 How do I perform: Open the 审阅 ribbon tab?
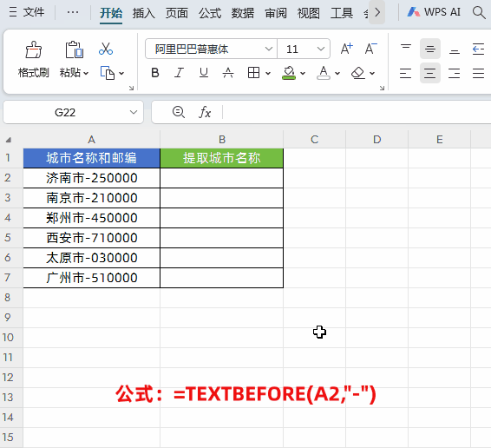(x=276, y=13)
